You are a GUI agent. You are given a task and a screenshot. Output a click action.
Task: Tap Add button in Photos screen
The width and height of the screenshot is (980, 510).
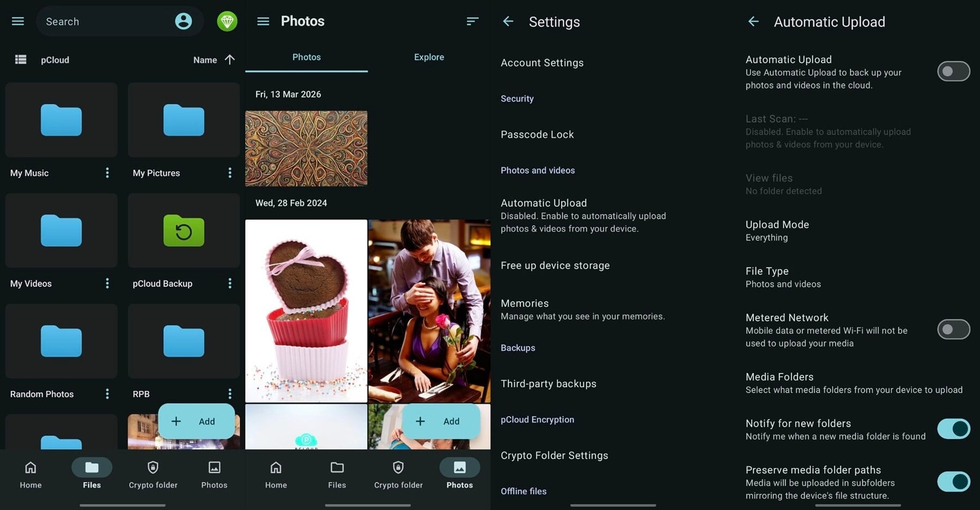pos(441,421)
